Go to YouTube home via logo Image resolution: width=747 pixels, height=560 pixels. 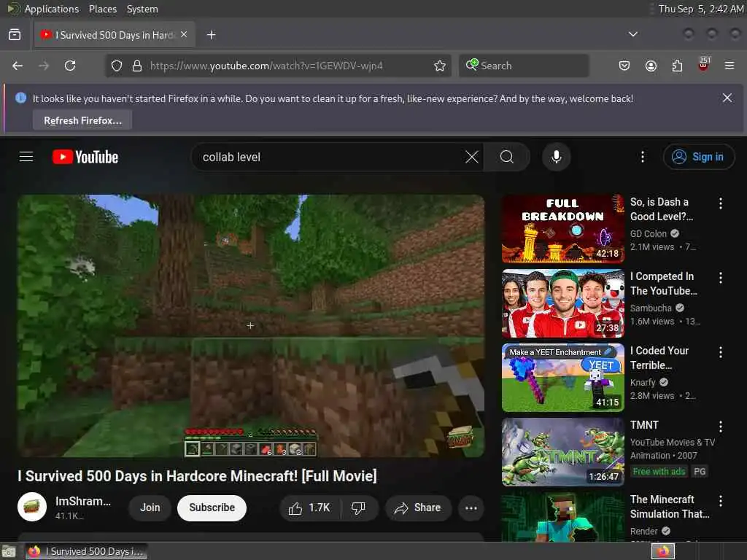pos(85,157)
